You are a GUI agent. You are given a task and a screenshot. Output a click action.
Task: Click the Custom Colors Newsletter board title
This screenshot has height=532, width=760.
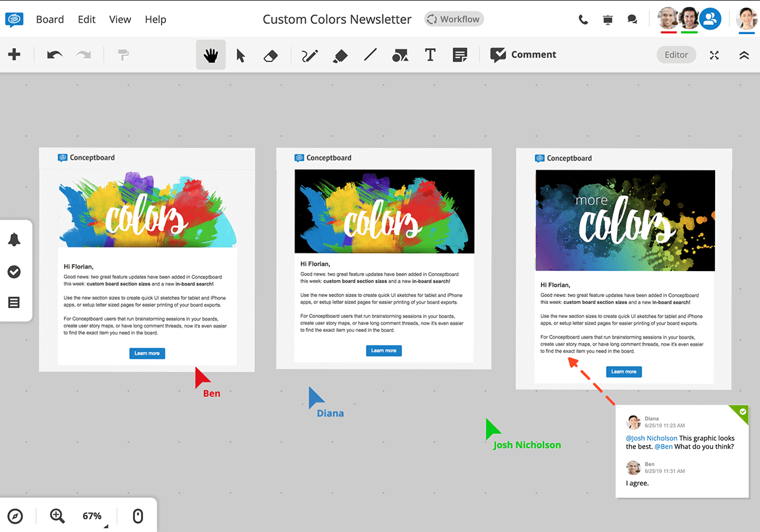337,19
